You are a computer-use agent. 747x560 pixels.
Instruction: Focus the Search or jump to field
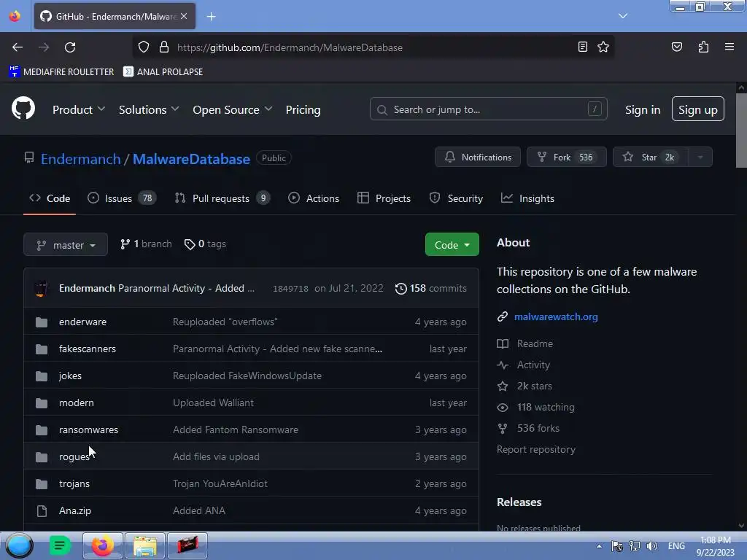(488, 109)
